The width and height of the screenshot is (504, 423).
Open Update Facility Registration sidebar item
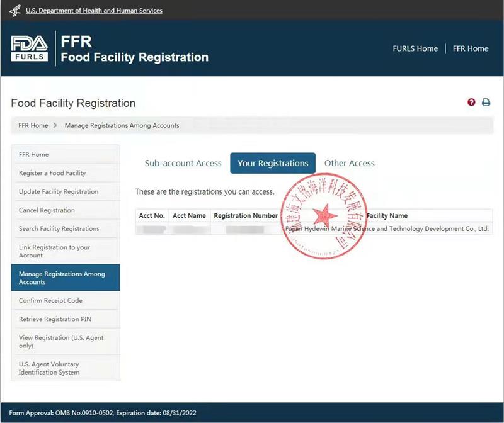pos(66,192)
